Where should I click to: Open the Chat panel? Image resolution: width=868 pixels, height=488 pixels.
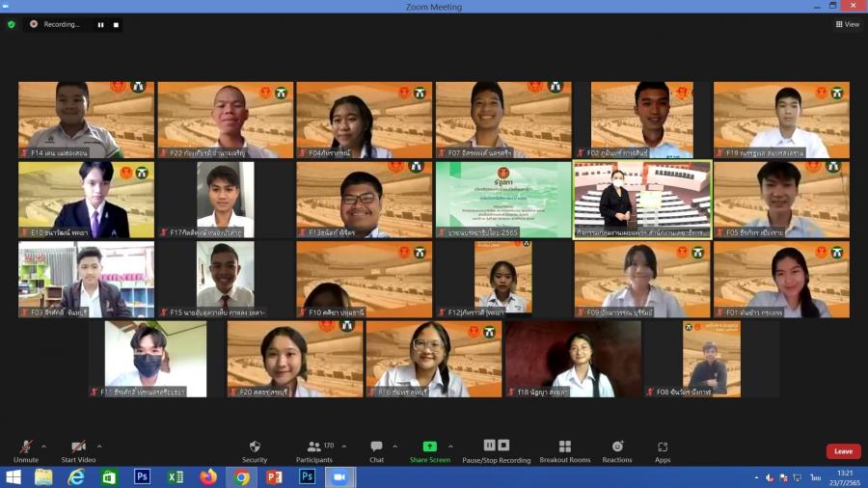pos(376,450)
